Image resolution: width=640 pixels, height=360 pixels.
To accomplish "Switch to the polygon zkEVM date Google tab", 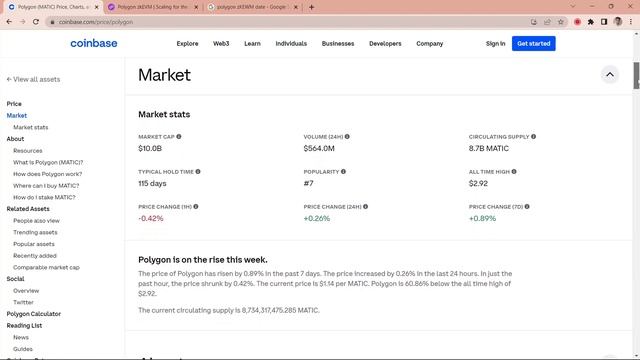I will [252, 7].
